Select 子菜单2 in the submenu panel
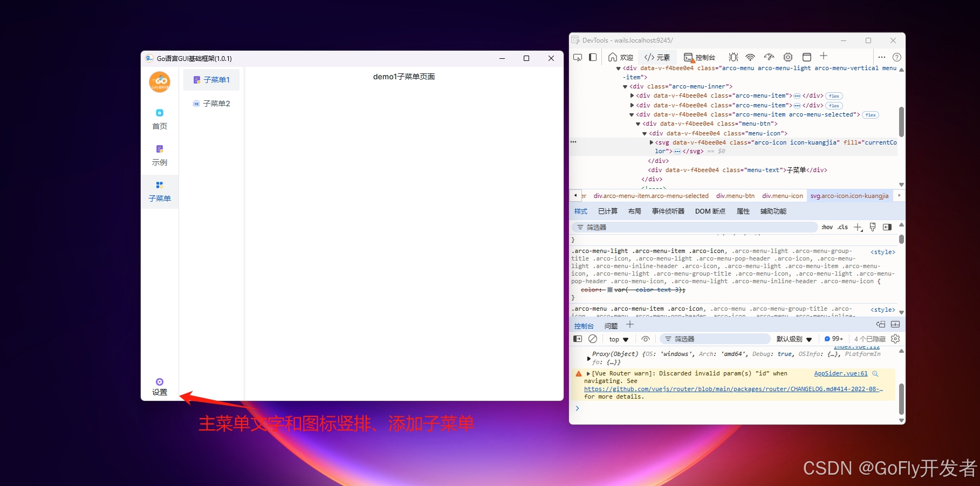The height and width of the screenshot is (486, 980). coord(211,104)
